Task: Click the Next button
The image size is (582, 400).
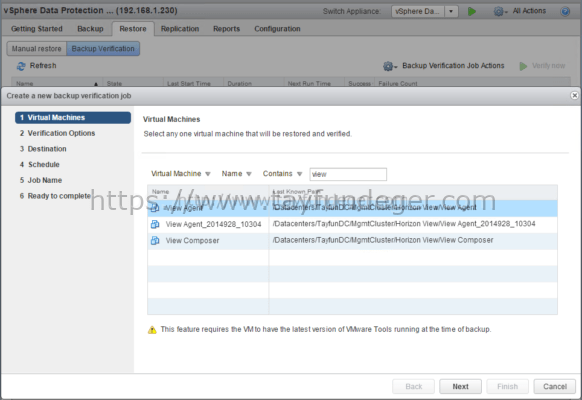Action: (x=460, y=387)
